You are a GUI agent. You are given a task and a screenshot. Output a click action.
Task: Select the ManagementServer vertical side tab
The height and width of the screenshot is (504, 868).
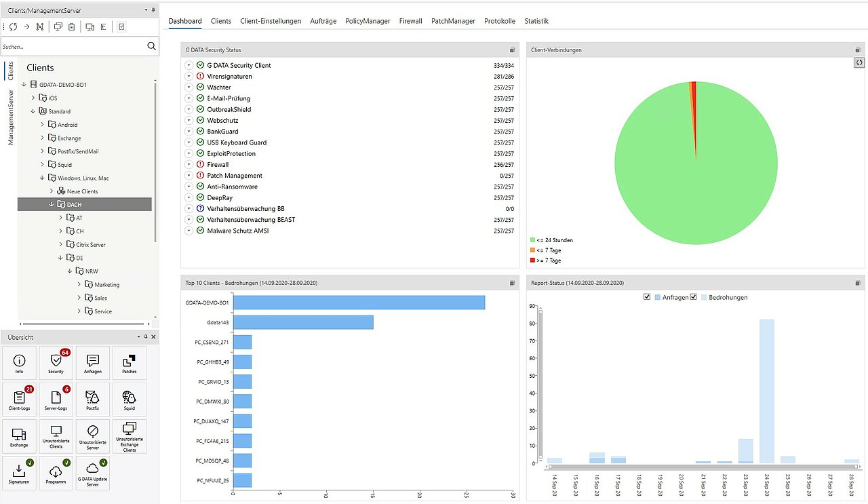[x=10, y=117]
